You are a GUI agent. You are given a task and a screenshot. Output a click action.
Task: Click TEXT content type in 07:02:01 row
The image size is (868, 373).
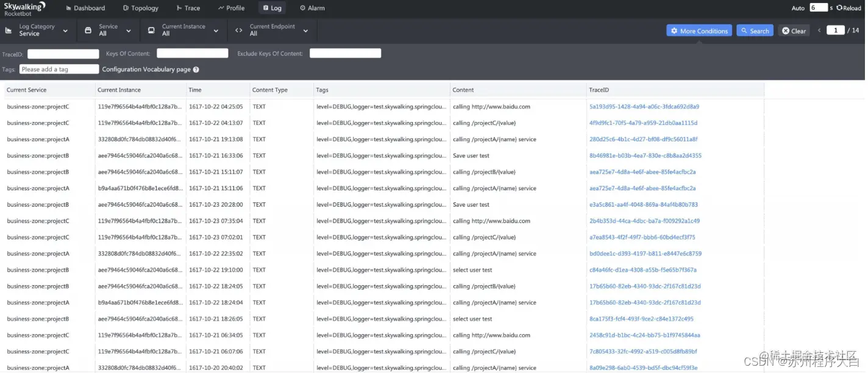click(x=259, y=238)
